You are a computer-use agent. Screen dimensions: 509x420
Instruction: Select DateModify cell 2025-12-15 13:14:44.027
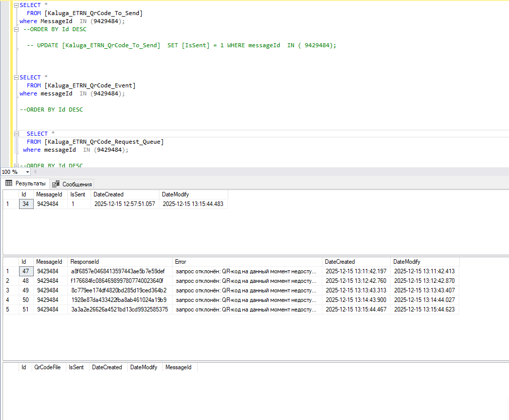tap(425, 300)
